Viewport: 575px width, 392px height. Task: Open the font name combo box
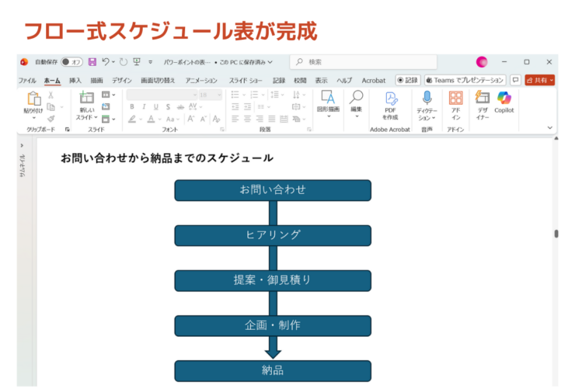tap(162, 95)
